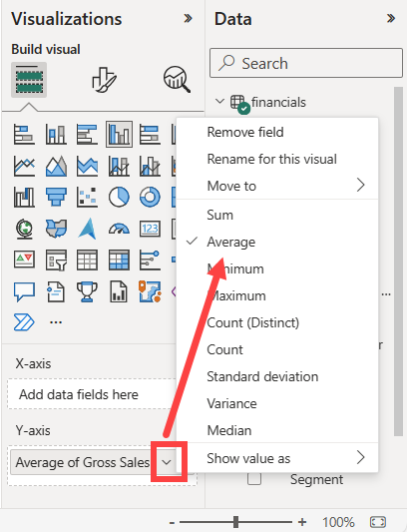Viewport: 407px width, 532px height.
Task: Switch to Build visual tab icon
Action: [x=29, y=80]
